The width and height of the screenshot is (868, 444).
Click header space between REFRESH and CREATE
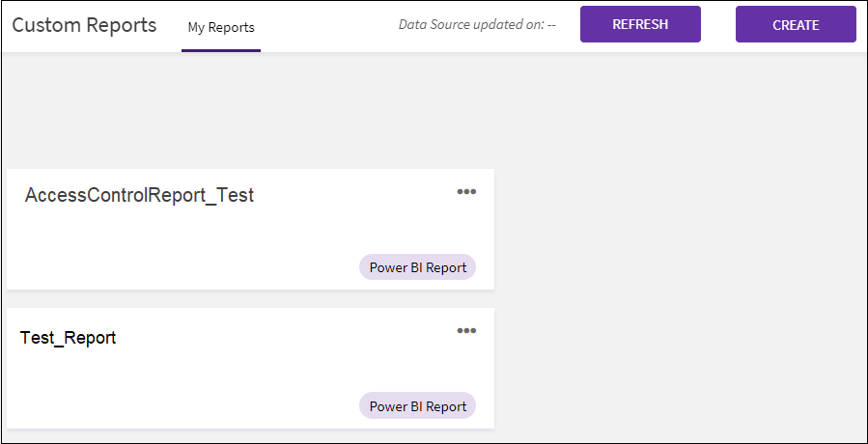pos(718,25)
